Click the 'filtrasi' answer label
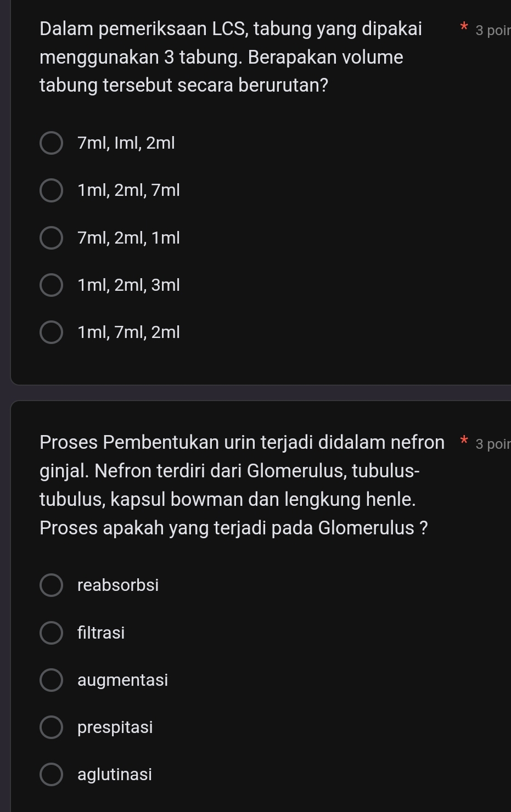This screenshot has width=511, height=812. pos(101,633)
